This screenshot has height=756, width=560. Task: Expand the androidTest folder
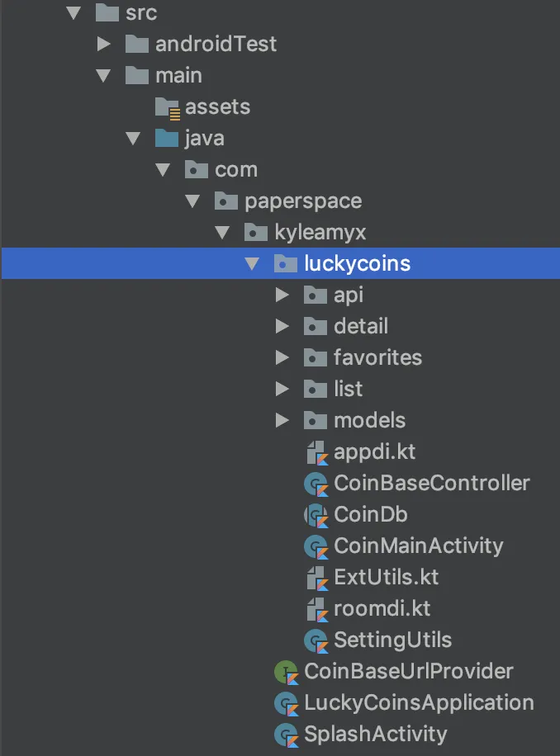[x=104, y=45]
